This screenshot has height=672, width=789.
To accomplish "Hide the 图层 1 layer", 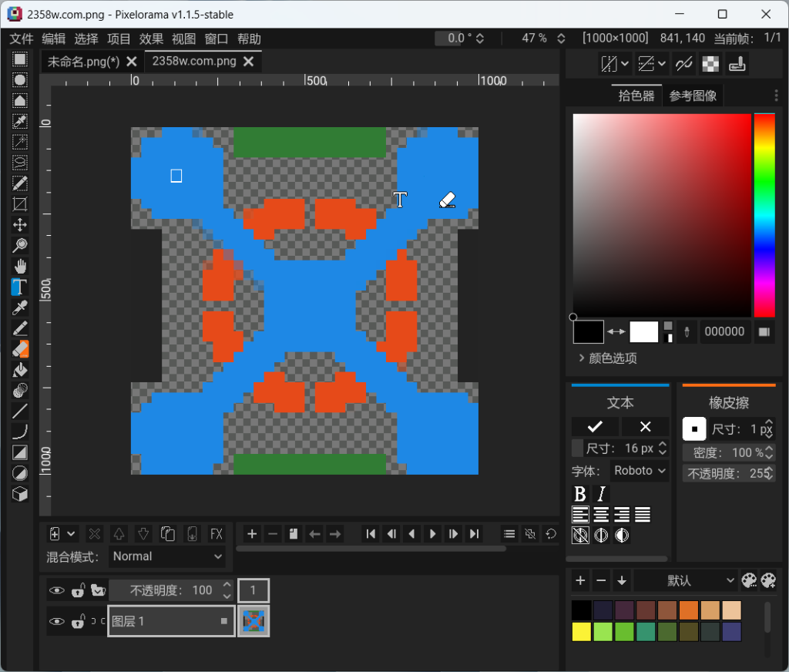I will tap(57, 622).
